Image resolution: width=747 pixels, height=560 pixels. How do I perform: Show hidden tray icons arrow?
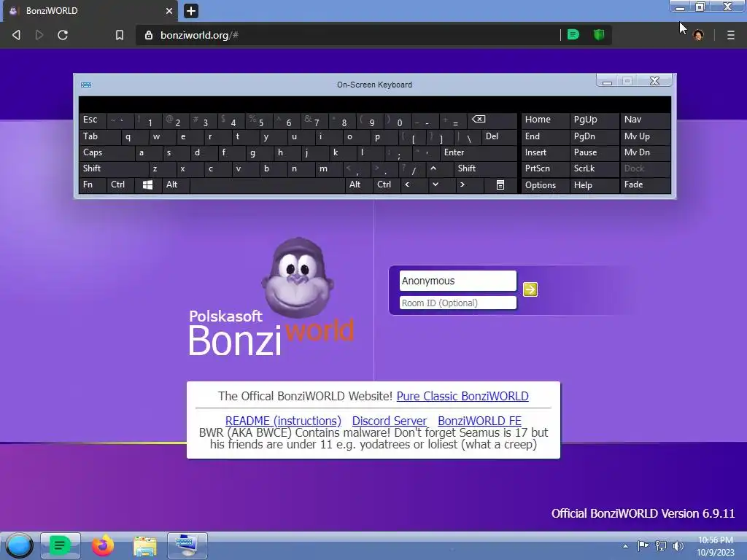[625, 546]
